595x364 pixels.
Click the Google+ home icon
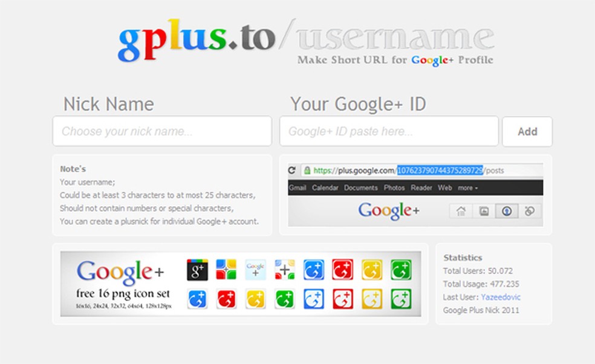[461, 211]
